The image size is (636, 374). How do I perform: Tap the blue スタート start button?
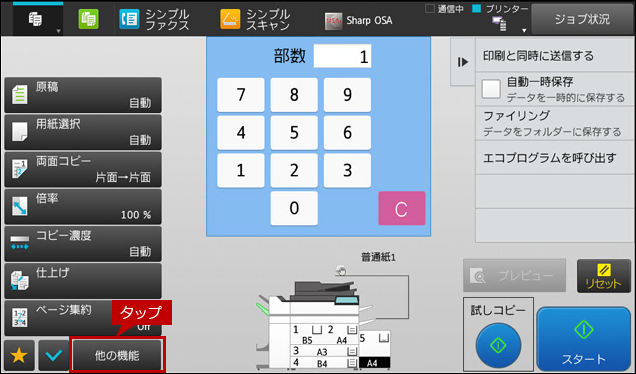pyautogui.click(x=584, y=339)
